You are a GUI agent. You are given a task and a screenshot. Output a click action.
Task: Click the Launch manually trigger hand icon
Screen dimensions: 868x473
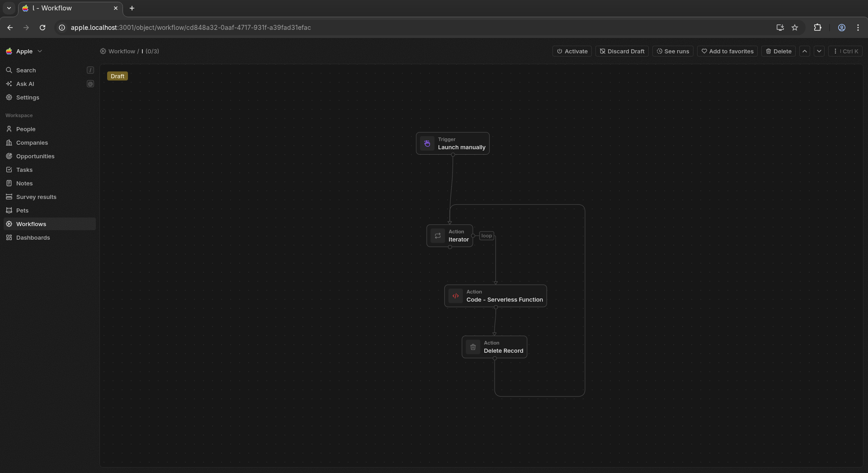427,143
